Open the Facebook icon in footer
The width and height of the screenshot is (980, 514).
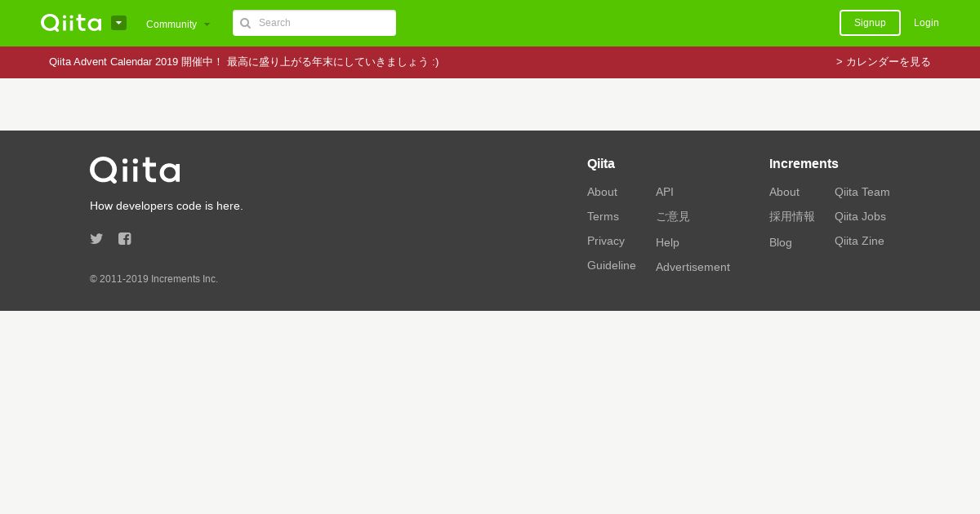tap(125, 239)
